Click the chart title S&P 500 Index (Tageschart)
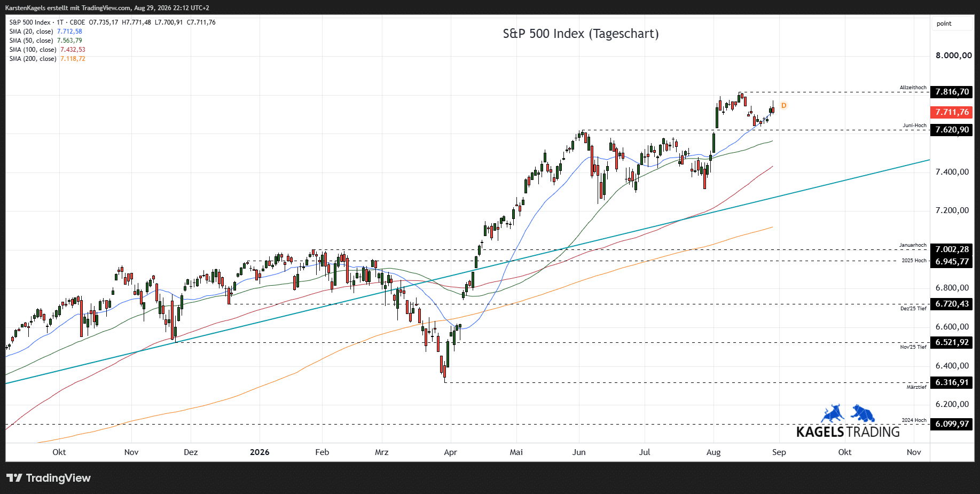Image resolution: width=980 pixels, height=494 pixels. [x=581, y=34]
